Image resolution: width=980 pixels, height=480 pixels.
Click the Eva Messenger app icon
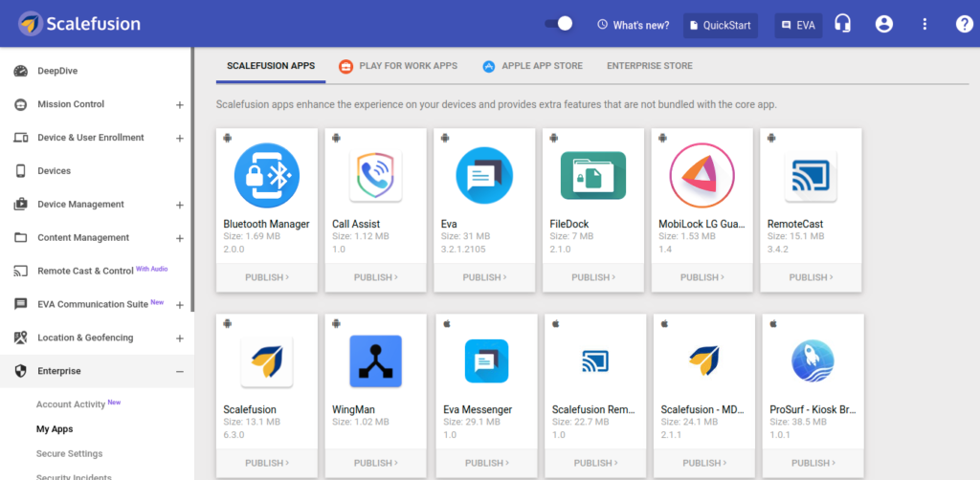click(486, 360)
